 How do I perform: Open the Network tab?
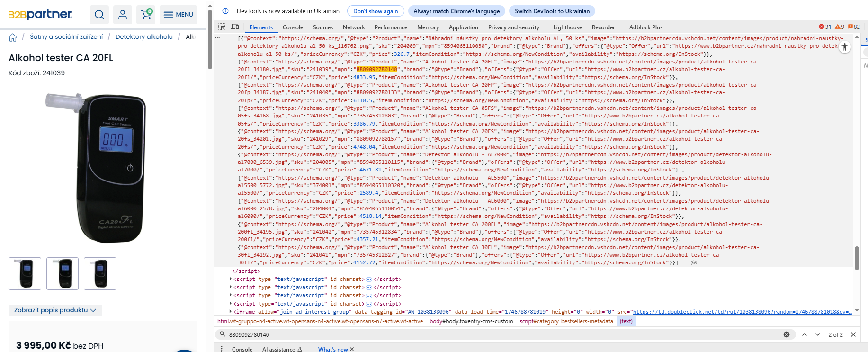(354, 27)
